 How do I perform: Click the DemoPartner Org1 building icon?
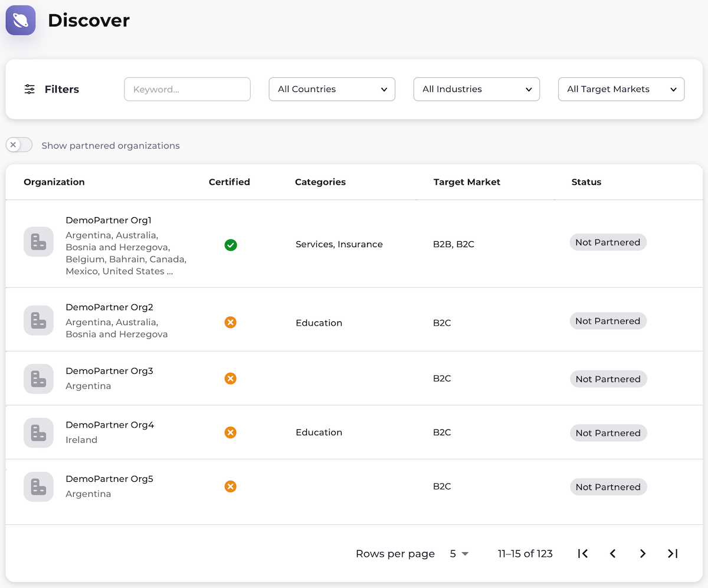(38, 242)
